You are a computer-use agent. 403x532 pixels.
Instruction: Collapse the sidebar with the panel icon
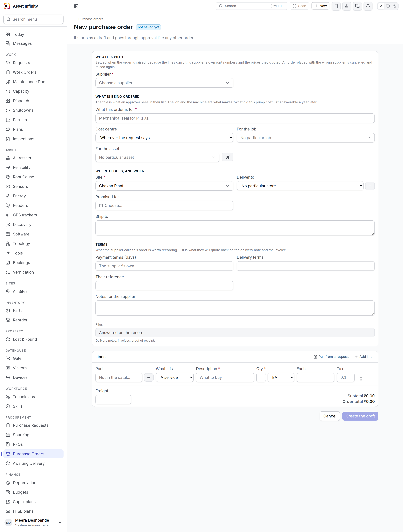(76, 6)
